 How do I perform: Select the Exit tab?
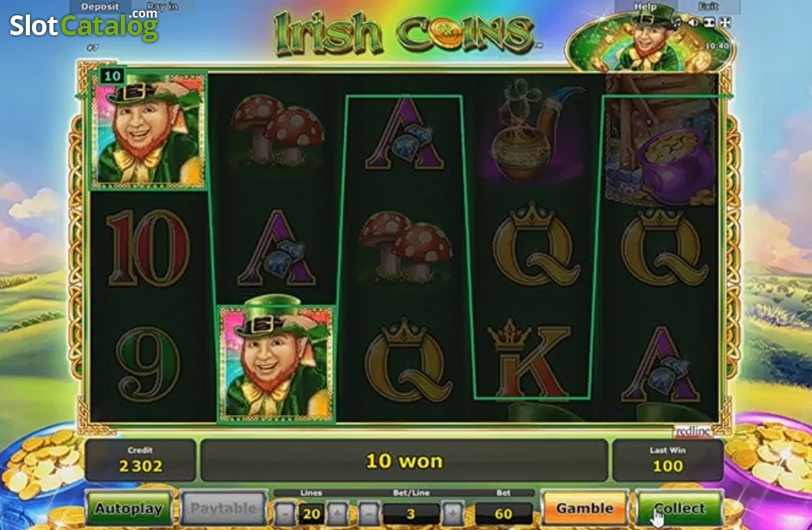709,6
